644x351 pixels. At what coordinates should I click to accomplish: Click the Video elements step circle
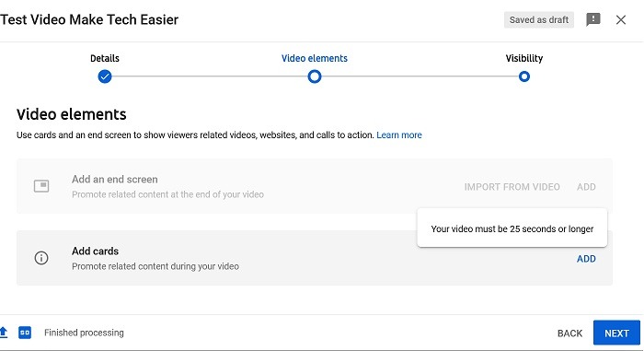click(315, 76)
